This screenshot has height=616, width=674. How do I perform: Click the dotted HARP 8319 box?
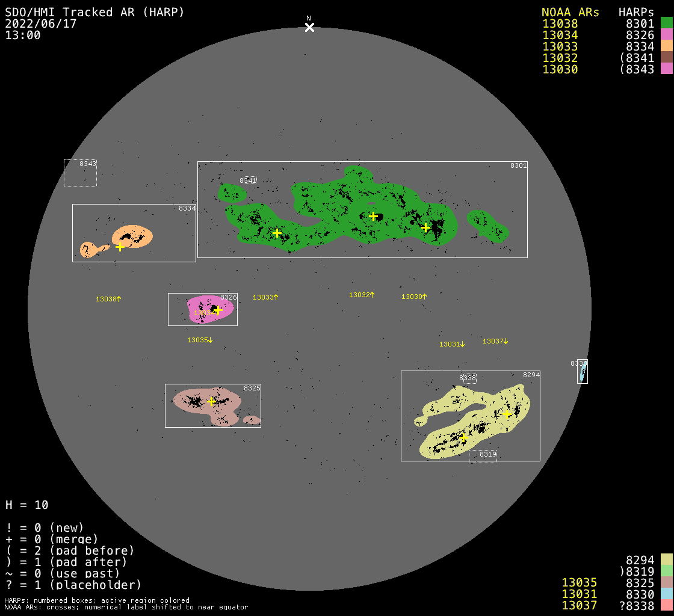483,457
